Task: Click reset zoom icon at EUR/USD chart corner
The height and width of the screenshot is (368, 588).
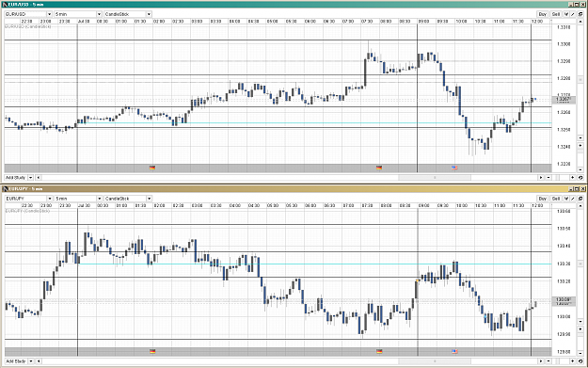Action: tap(580, 178)
